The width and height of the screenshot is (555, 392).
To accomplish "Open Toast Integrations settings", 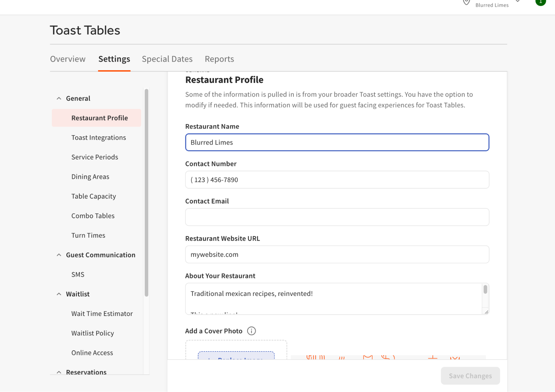I will pyautogui.click(x=98, y=137).
